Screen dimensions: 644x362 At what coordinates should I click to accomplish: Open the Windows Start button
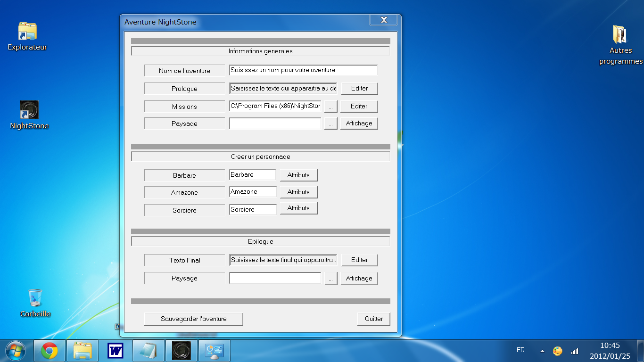pos(16,351)
